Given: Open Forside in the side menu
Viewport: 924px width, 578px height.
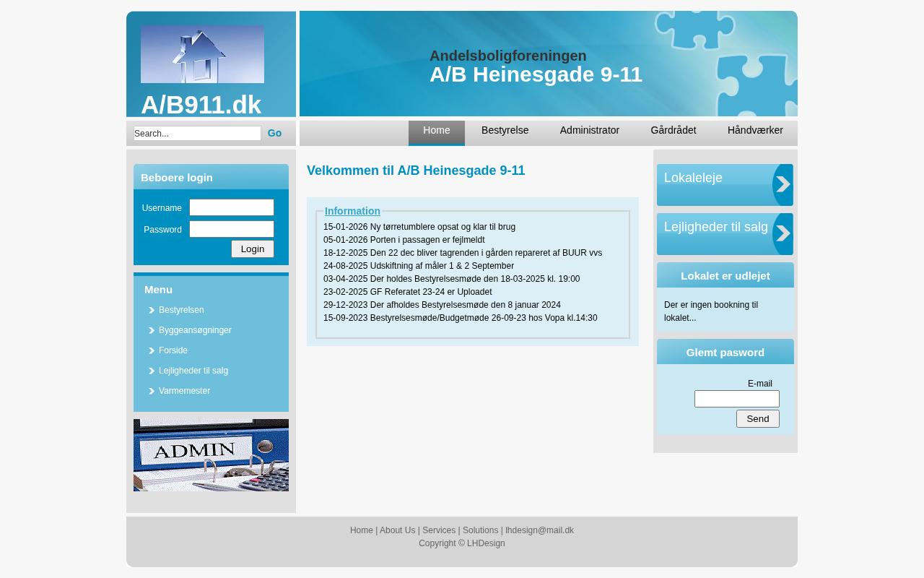Looking at the screenshot, I should tap(173, 350).
